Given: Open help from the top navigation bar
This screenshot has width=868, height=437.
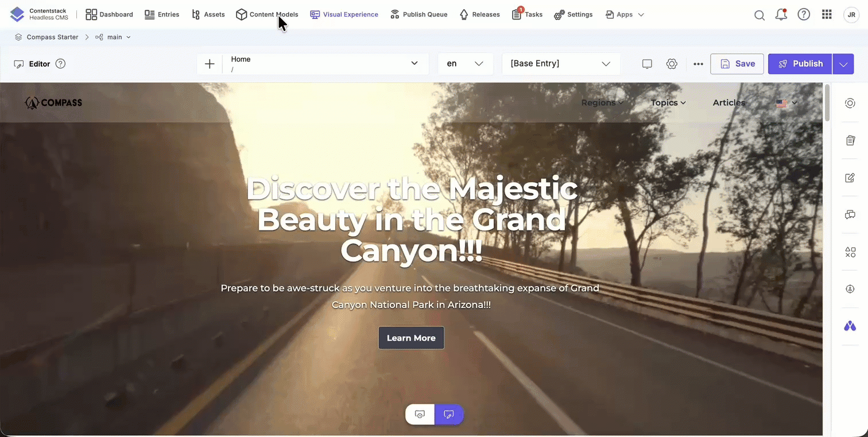Looking at the screenshot, I should coord(804,15).
